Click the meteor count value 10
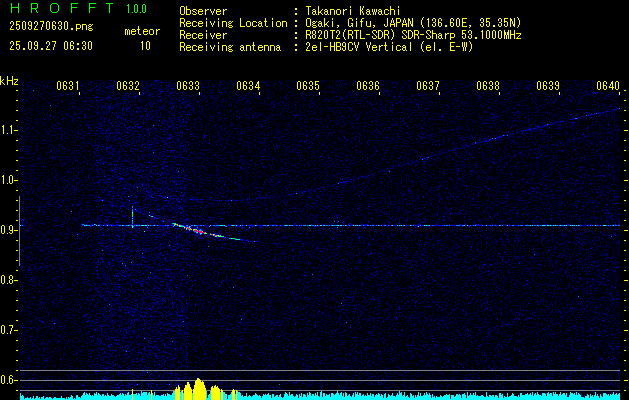 pos(145,46)
